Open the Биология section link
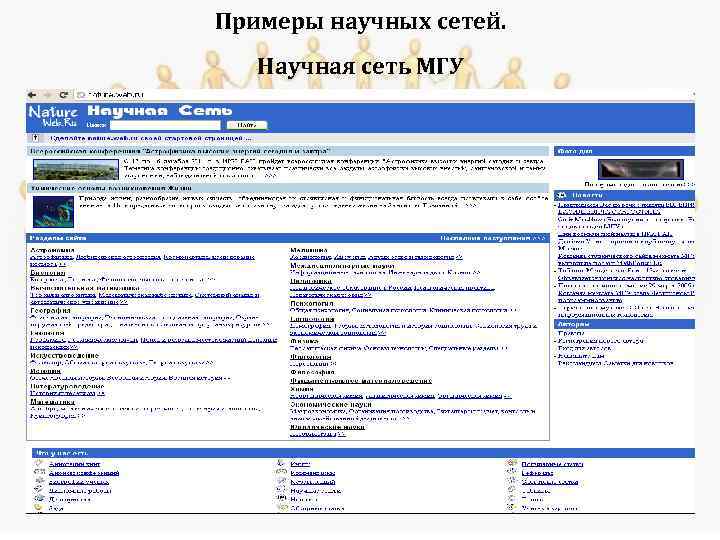 coord(48,273)
